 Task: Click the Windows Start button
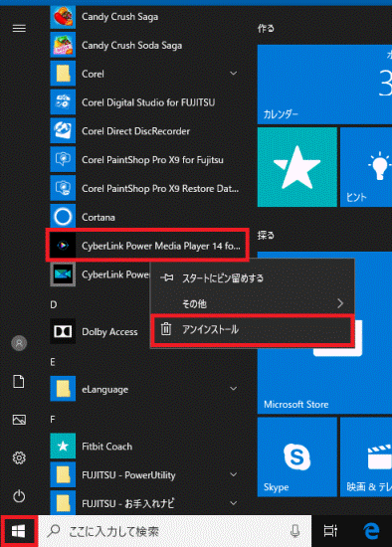pos(18,531)
